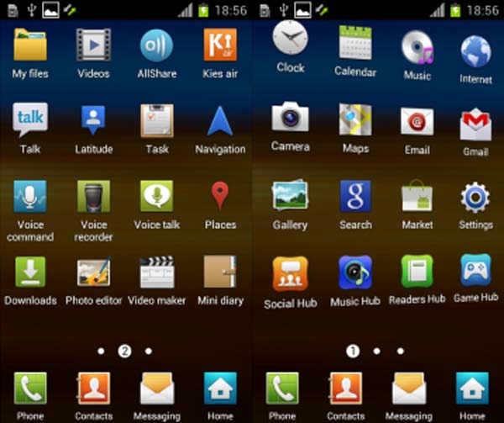Open the Clock app
This screenshot has width=504, height=423.
[291, 37]
